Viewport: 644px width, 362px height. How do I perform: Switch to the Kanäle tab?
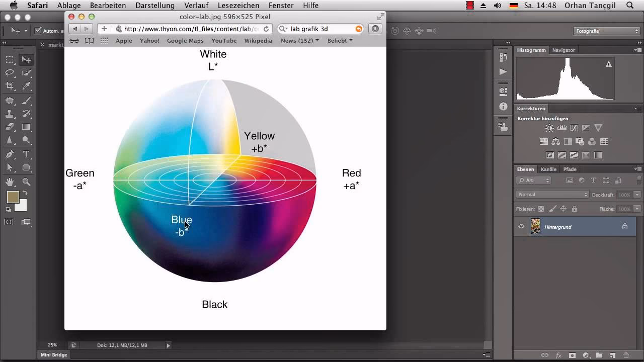click(x=548, y=169)
